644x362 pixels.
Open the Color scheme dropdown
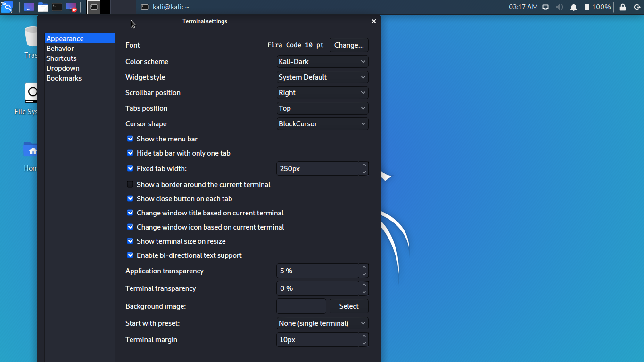(322, 62)
